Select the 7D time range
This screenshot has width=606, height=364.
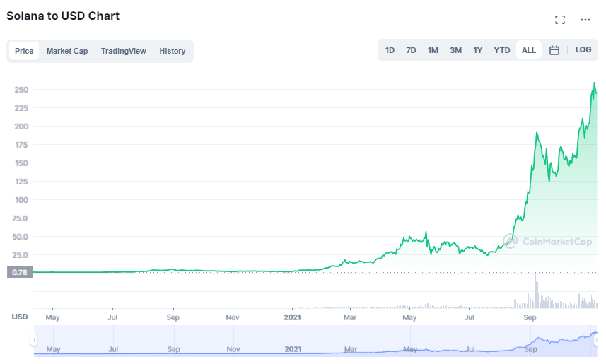411,50
